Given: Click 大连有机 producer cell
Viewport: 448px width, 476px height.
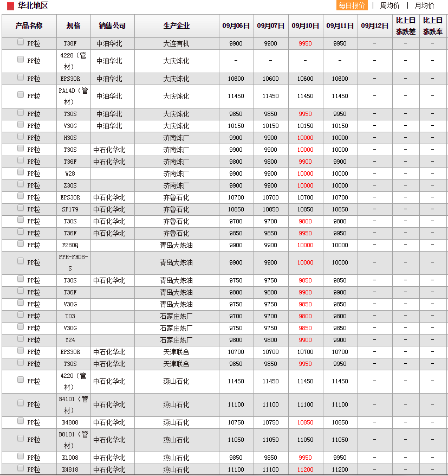Looking at the screenshot, I should click(x=176, y=44).
